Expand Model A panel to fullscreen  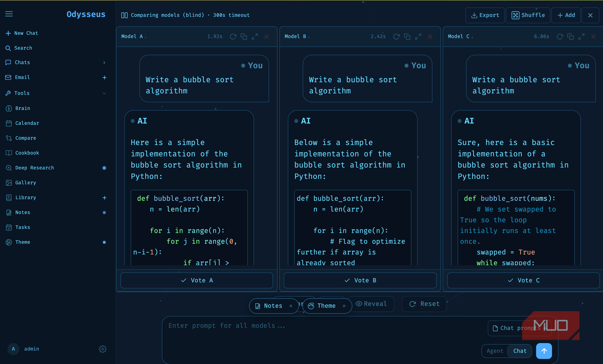pyautogui.click(x=255, y=37)
